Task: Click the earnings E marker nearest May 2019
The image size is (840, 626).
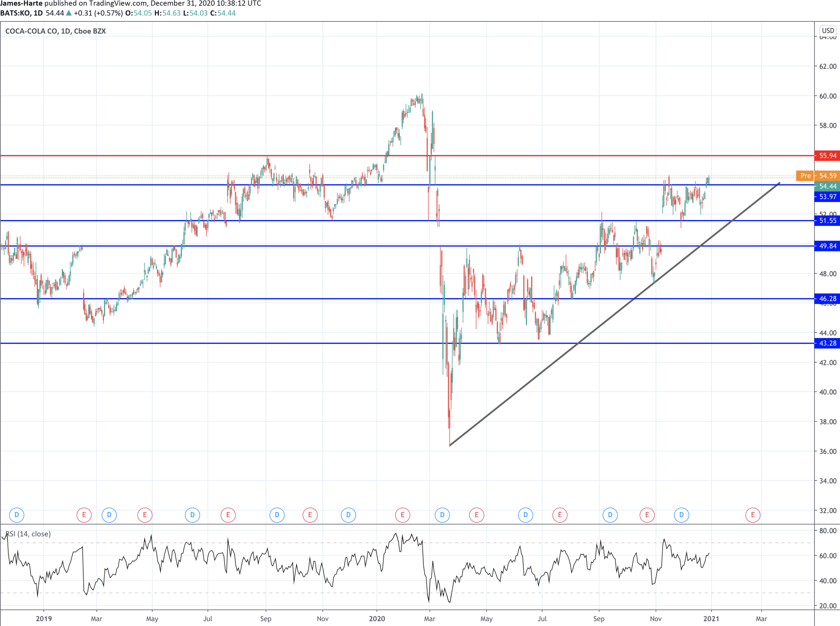Action: click(x=145, y=515)
